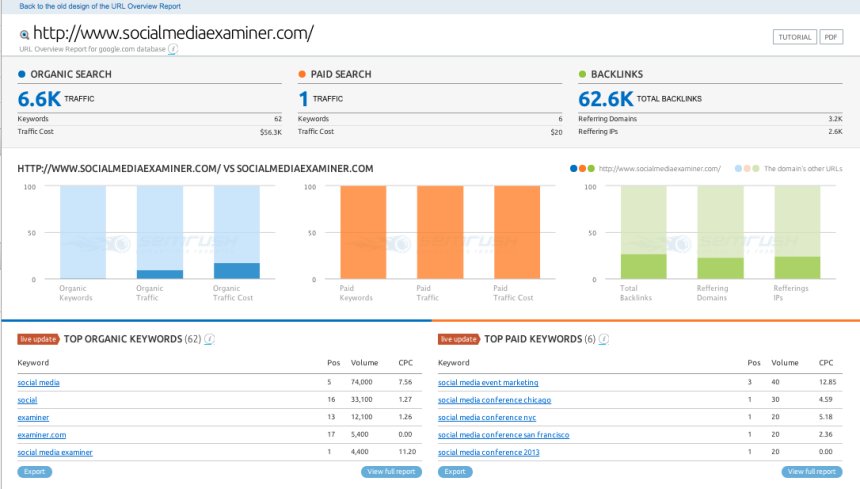Click Pos column header in organic keywords table
This screenshot has width=860, height=489.
coord(333,363)
